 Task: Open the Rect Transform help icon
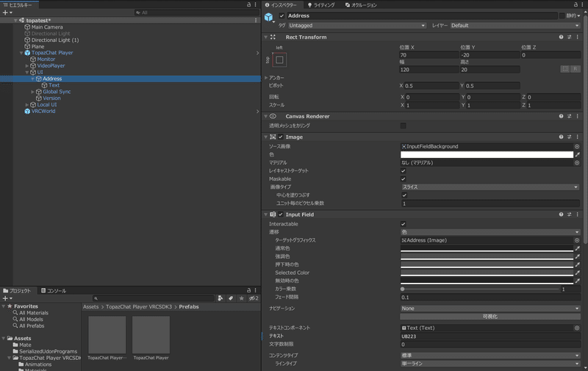pos(561,37)
